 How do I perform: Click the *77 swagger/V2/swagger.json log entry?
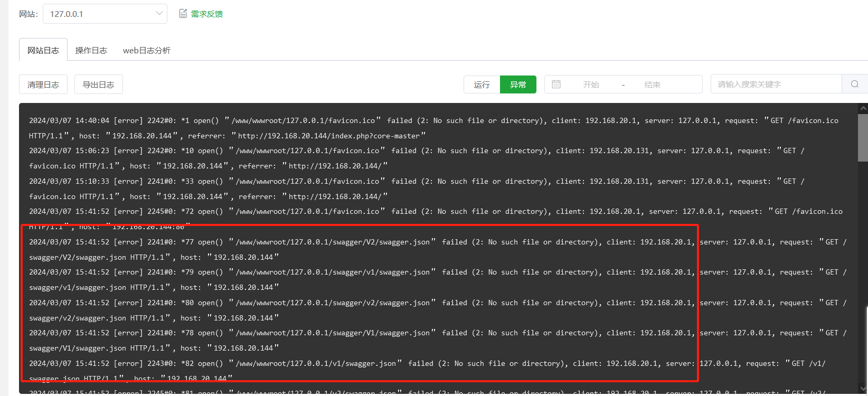pos(438,249)
